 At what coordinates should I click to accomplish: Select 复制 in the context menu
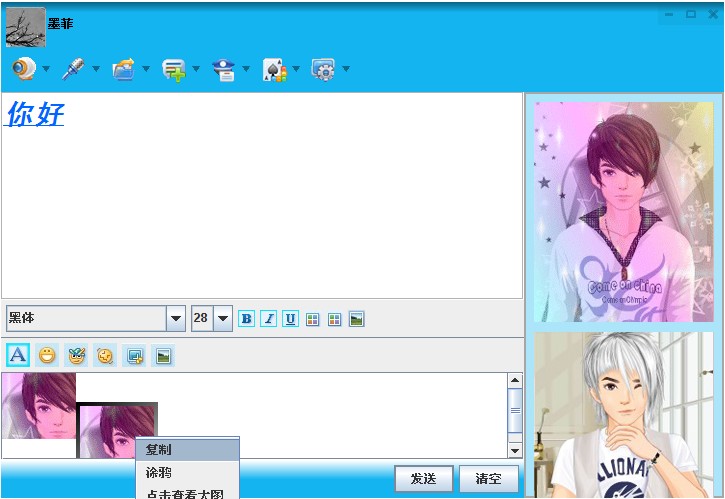[188, 450]
